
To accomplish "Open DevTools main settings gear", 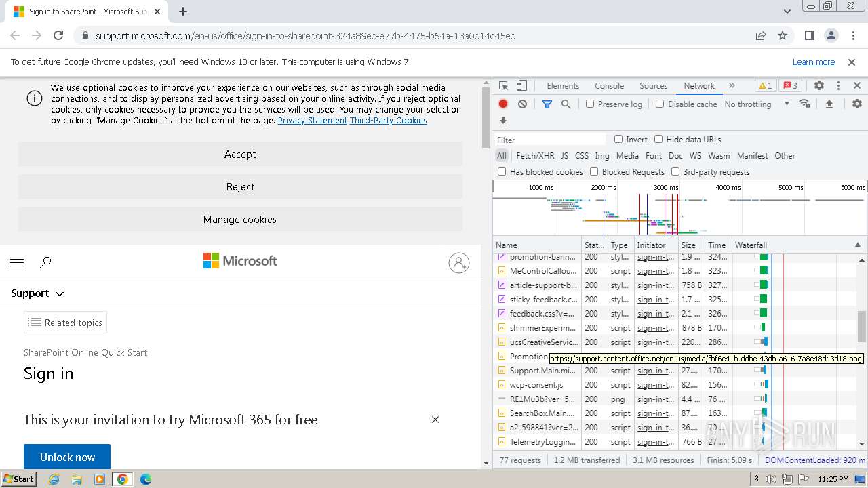I will (819, 86).
